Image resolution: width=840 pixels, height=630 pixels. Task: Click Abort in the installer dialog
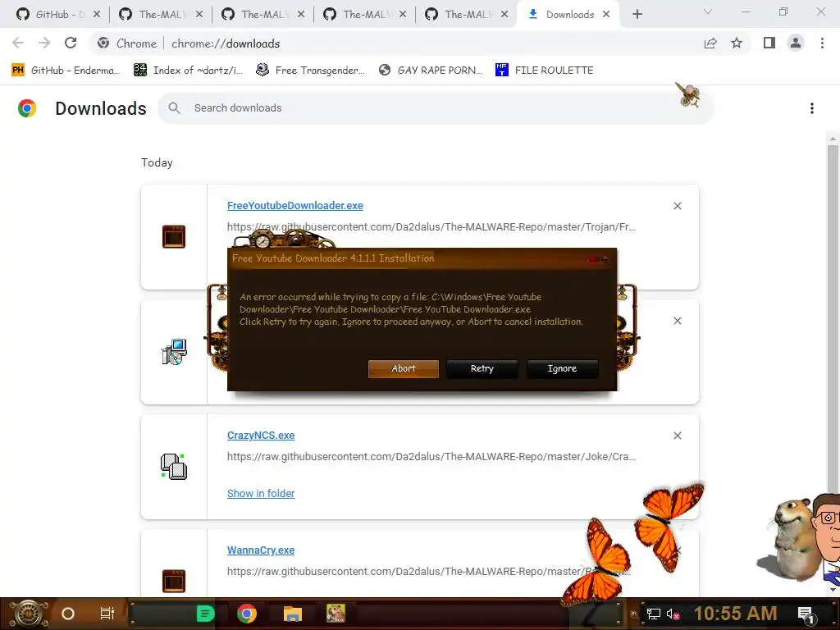(x=403, y=368)
